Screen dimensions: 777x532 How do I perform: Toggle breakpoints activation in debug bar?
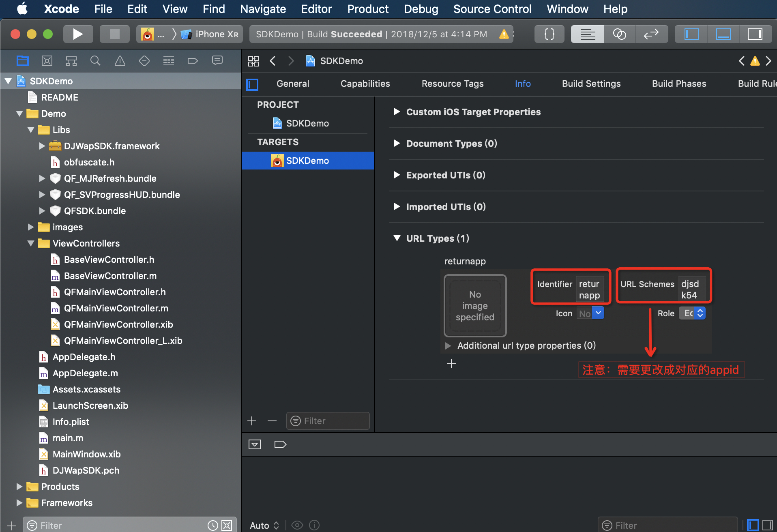click(x=280, y=444)
